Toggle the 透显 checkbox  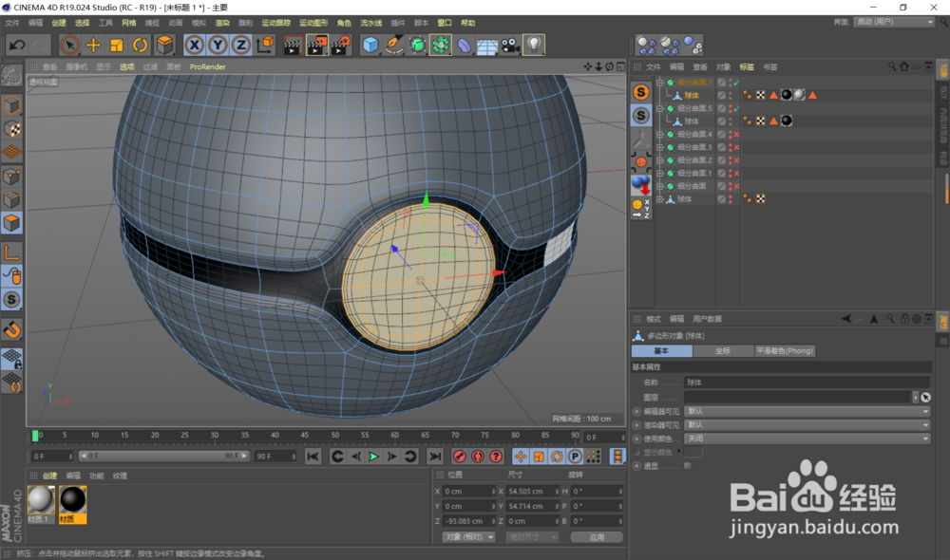click(687, 465)
